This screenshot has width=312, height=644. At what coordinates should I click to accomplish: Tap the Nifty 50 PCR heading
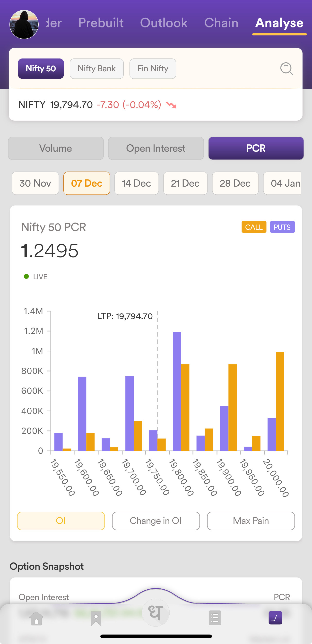point(54,227)
